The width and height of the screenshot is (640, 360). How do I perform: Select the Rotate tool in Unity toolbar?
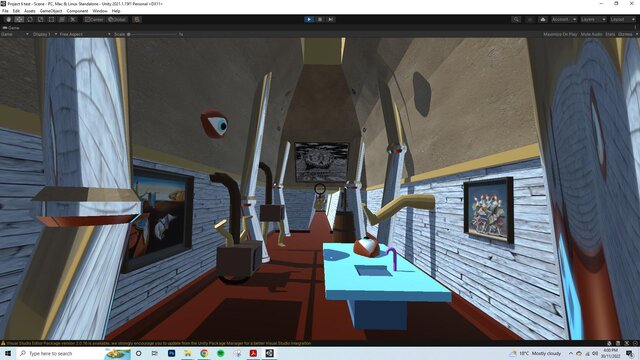click(30, 19)
